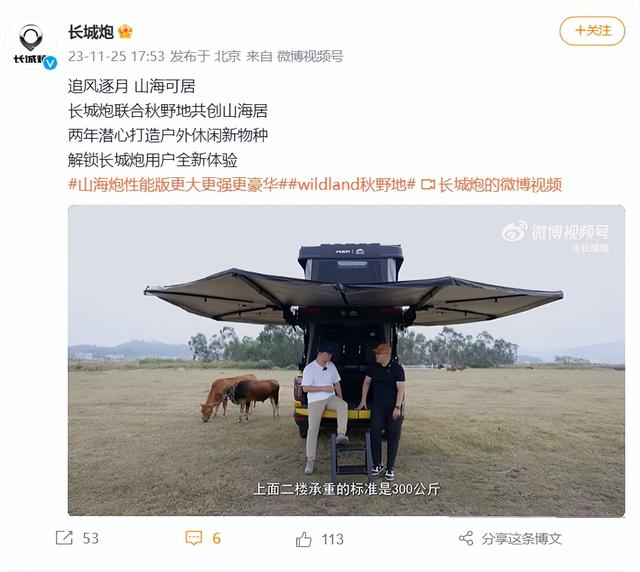The width and height of the screenshot is (640, 572).
Task: Click the gold crown badge beside 长城炮
Action: tap(125, 31)
